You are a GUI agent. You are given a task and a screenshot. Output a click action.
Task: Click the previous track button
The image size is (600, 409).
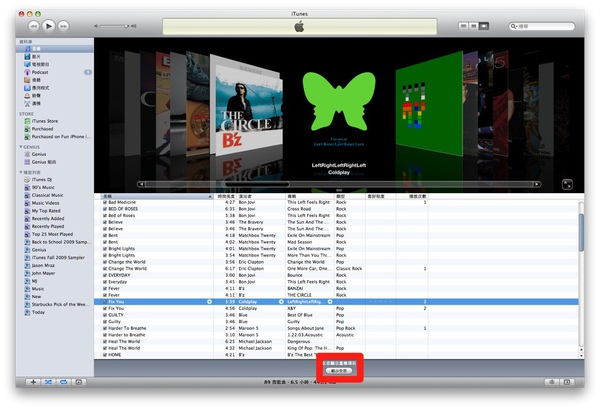pyautogui.click(x=34, y=26)
